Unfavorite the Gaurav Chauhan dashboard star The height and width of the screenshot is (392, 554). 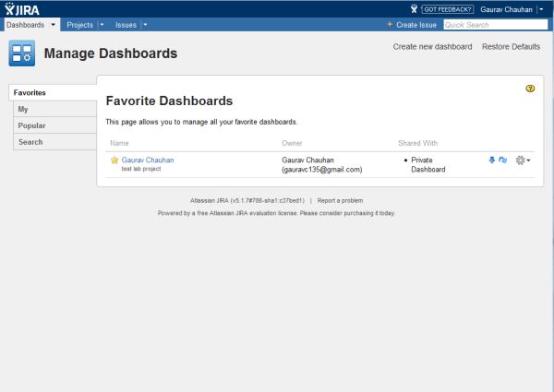pos(114,160)
